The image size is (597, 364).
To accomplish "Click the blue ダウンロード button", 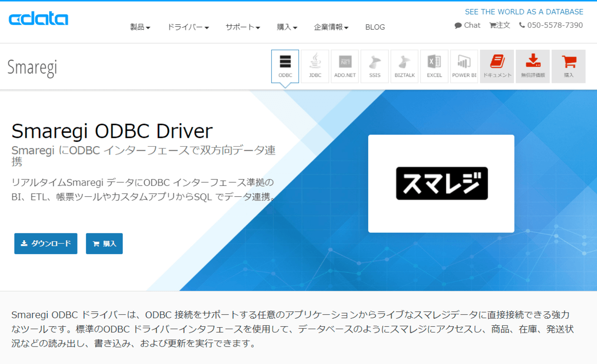I will click(x=46, y=244).
